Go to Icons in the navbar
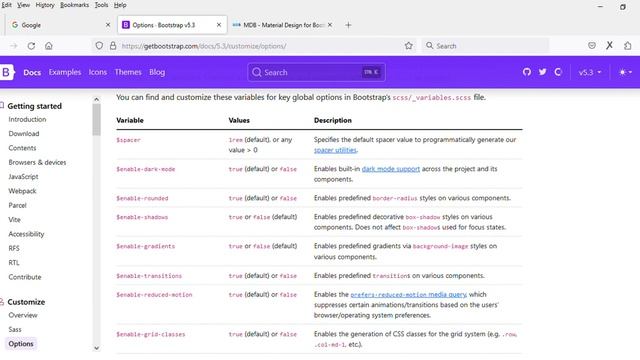The height and width of the screenshot is (360, 640). (x=98, y=72)
